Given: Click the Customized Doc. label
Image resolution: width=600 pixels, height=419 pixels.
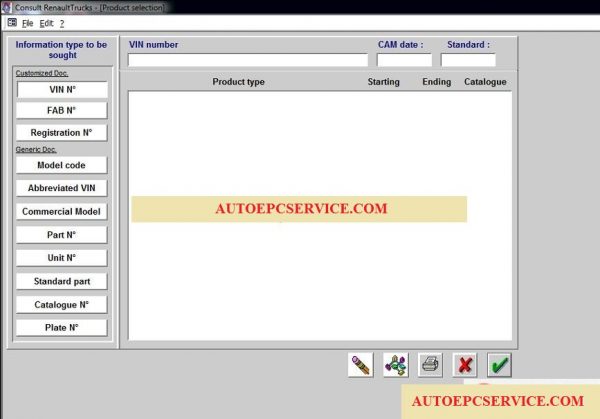Looking at the screenshot, I should [42, 73].
